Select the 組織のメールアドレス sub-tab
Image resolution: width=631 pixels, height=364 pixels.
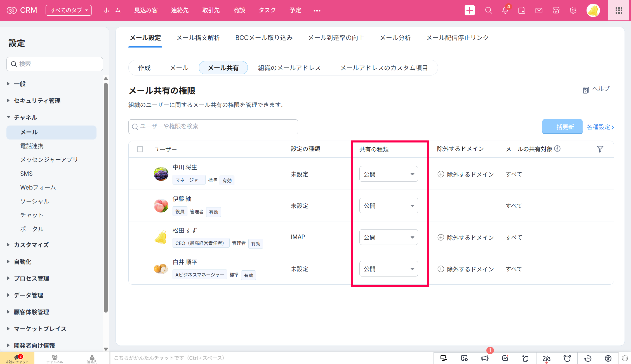(289, 68)
